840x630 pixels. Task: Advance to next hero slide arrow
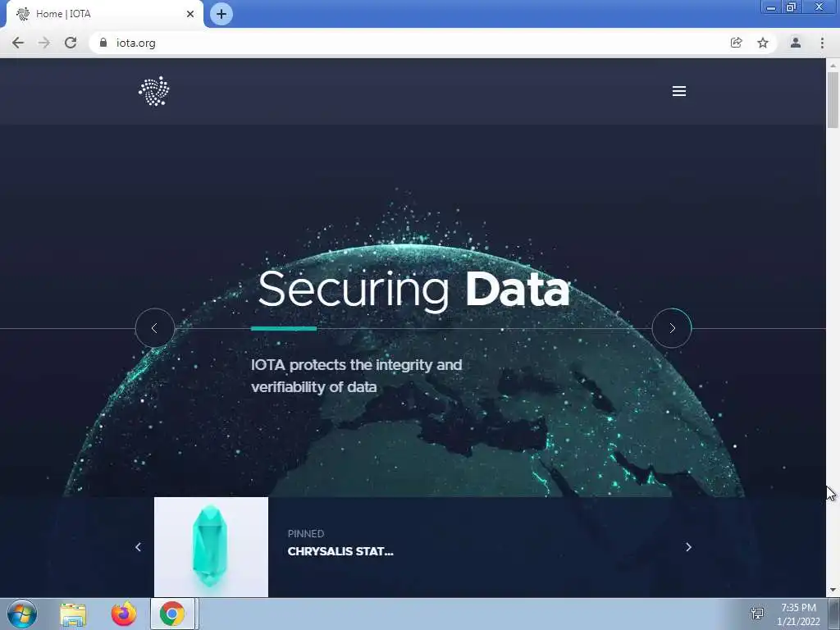(x=671, y=328)
